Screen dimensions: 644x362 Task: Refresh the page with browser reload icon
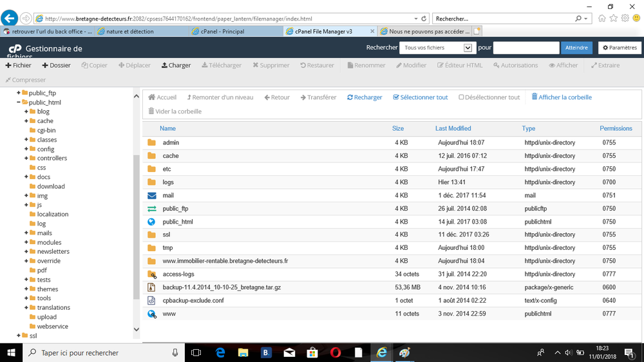coord(424,19)
